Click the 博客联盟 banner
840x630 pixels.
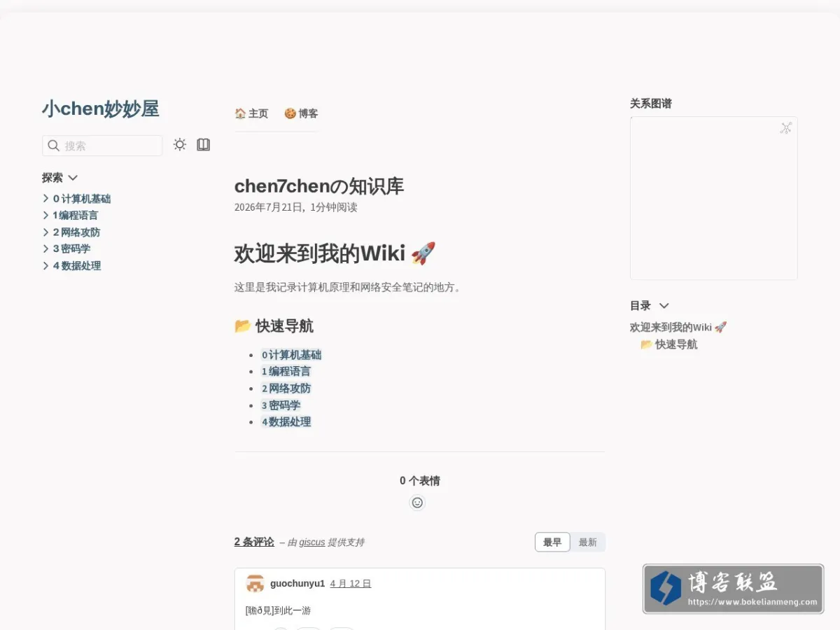[x=733, y=589]
